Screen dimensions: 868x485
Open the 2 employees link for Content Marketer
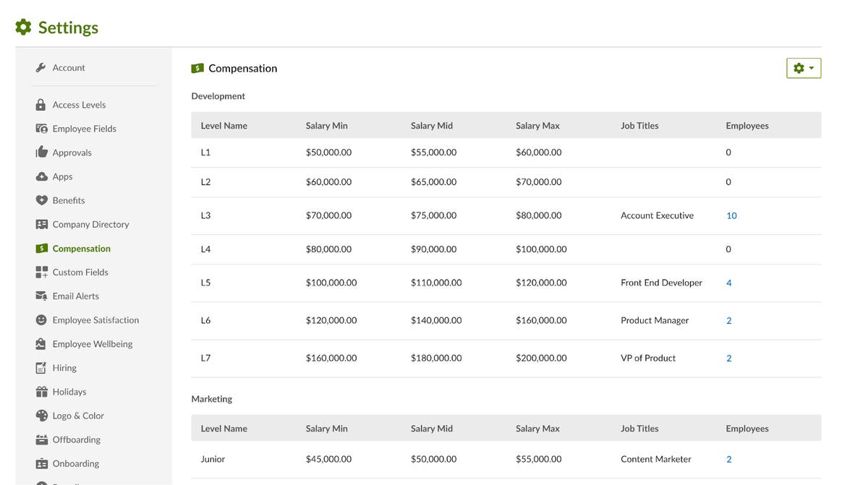click(x=728, y=458)
